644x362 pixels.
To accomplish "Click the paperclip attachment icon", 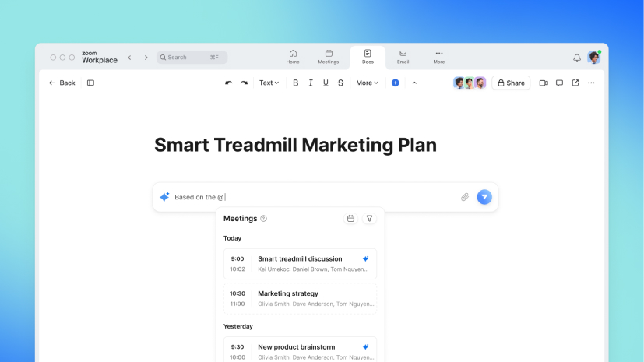I will (465, 197).
